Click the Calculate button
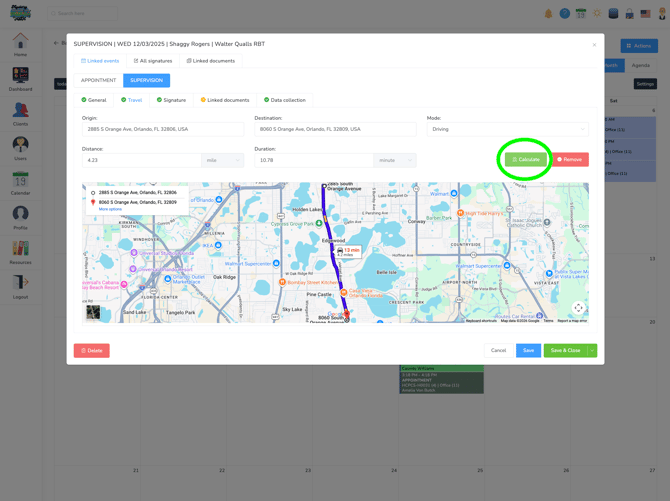670x501 pixels. (x=526, y=159)
